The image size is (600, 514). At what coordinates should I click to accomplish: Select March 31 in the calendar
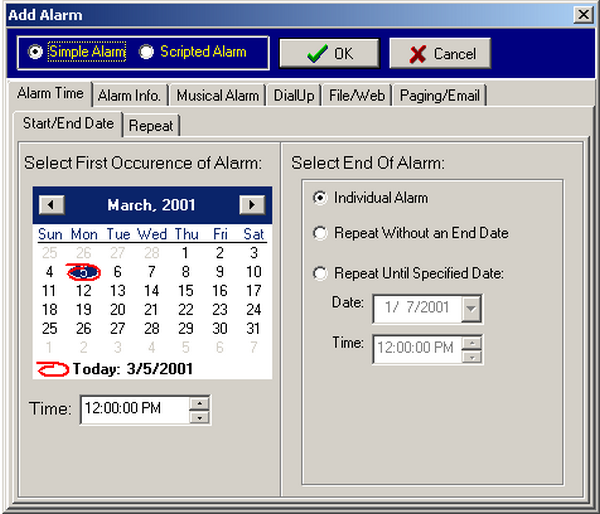point(253,328)
